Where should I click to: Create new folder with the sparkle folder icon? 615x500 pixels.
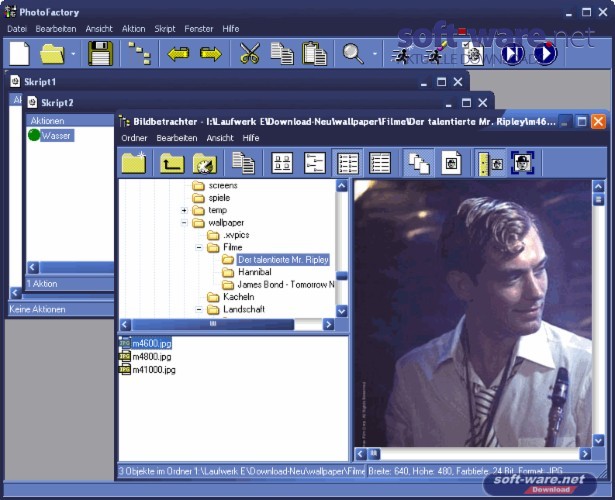point(134,163)
